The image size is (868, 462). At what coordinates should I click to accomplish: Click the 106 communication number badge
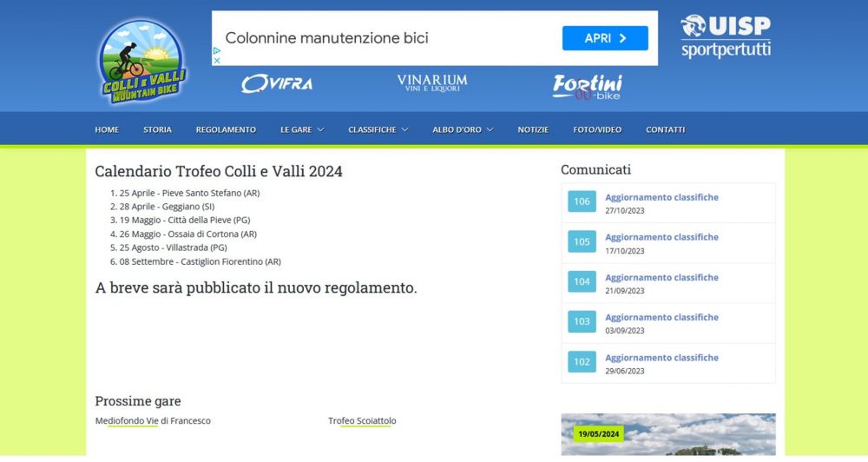point(582,201)
